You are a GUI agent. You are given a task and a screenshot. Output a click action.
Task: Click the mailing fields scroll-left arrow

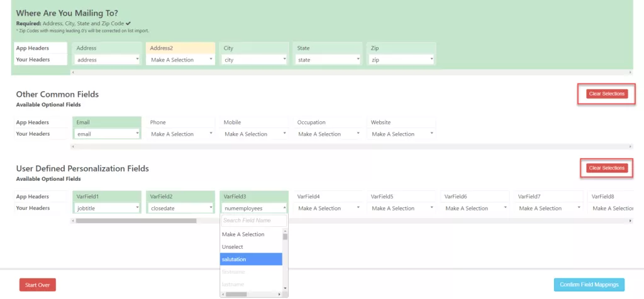(73, 72)
